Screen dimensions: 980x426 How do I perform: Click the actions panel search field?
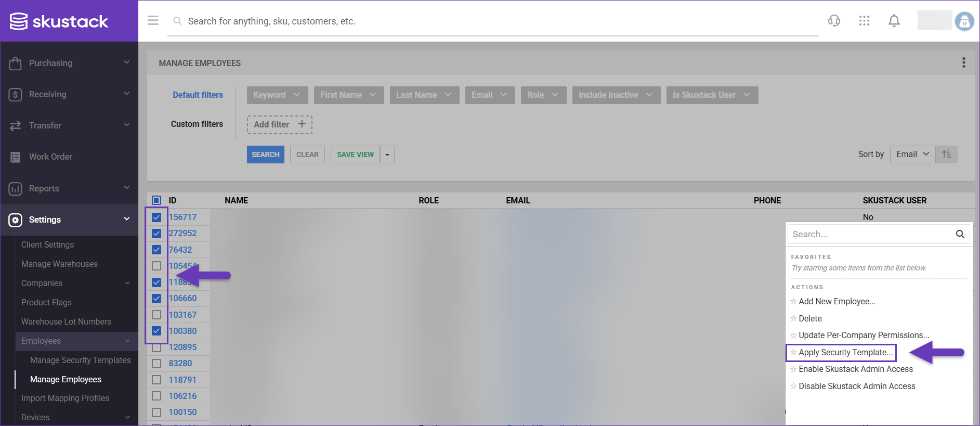coord(871,234)
